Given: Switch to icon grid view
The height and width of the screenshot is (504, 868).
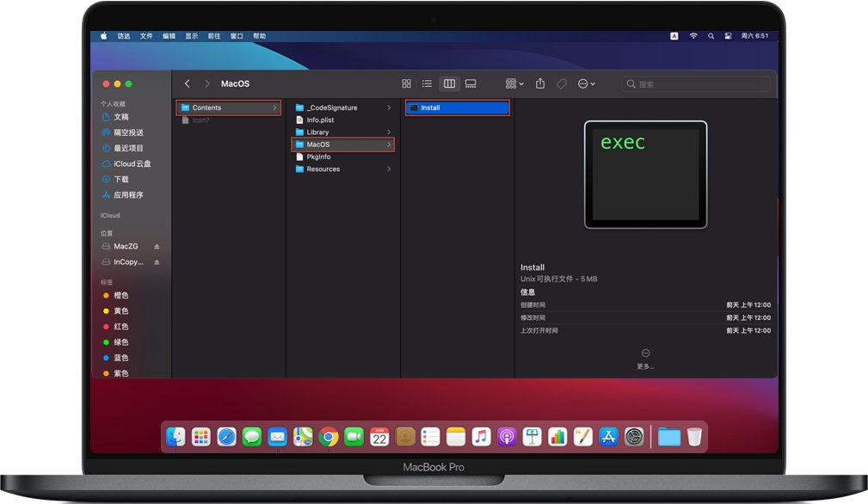Looking at the screenshot, I should 406,83.
